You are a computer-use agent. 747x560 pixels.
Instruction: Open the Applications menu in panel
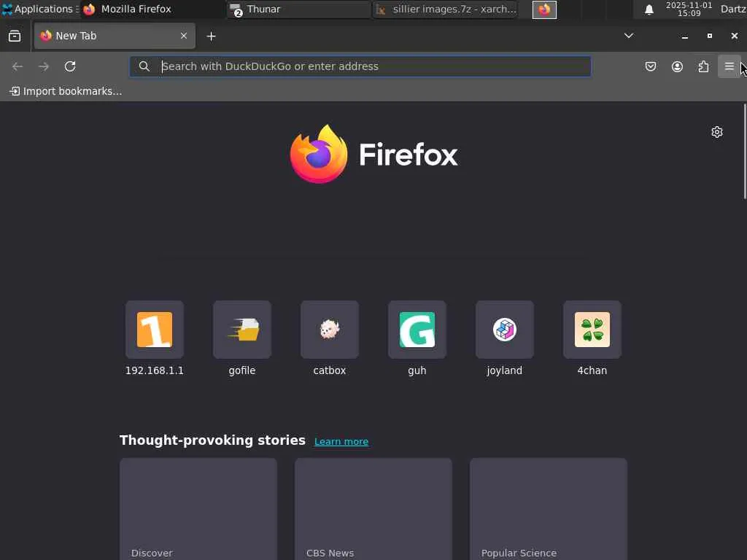(40, 9)
